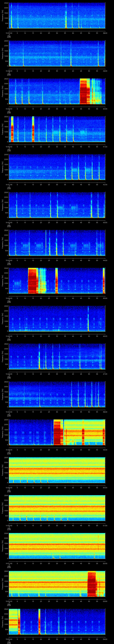Viewport: 114px width, 644px height.
Task: Pick the '42:00' end time label
Action: pyautogui.click(x=105, y=184)
